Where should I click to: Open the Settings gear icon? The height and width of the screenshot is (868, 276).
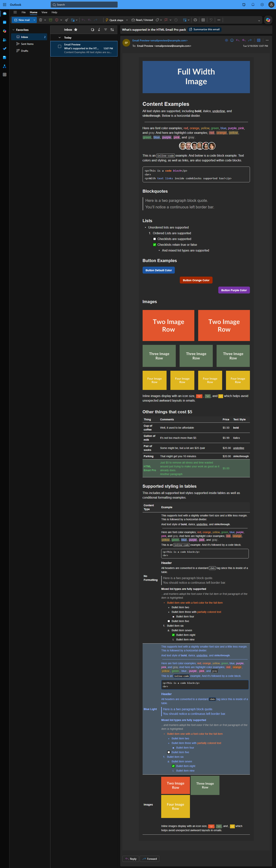262,5
